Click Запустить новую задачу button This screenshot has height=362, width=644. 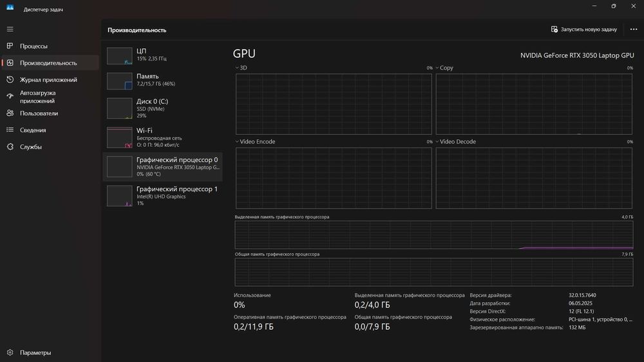pos(583,29)
